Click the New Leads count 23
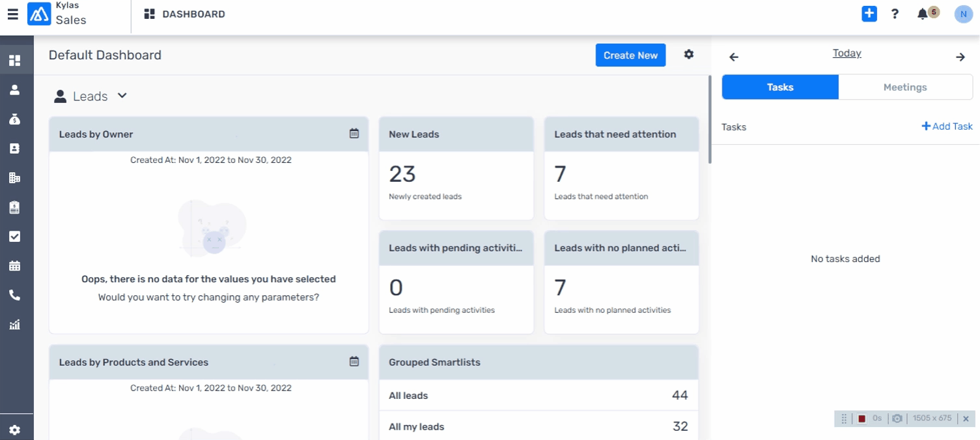Viewport: 980px width, 440px height. (402, 174)
